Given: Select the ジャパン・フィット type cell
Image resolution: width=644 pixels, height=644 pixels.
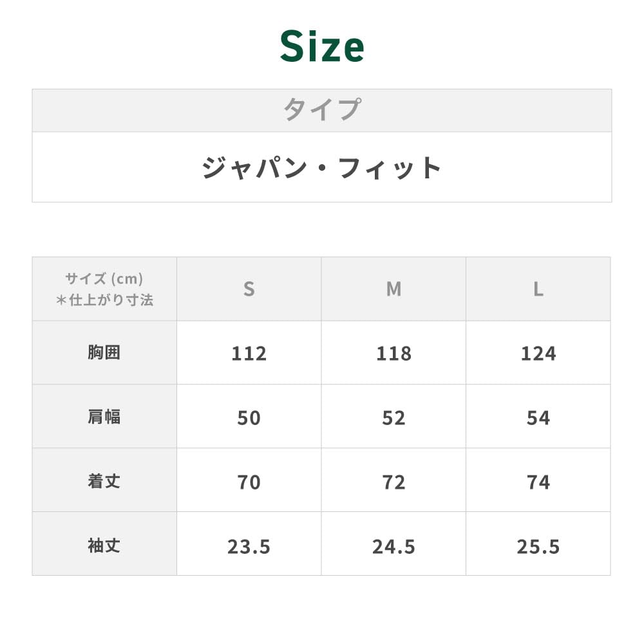Looking at the screenshot, I should tap(322, 167).
